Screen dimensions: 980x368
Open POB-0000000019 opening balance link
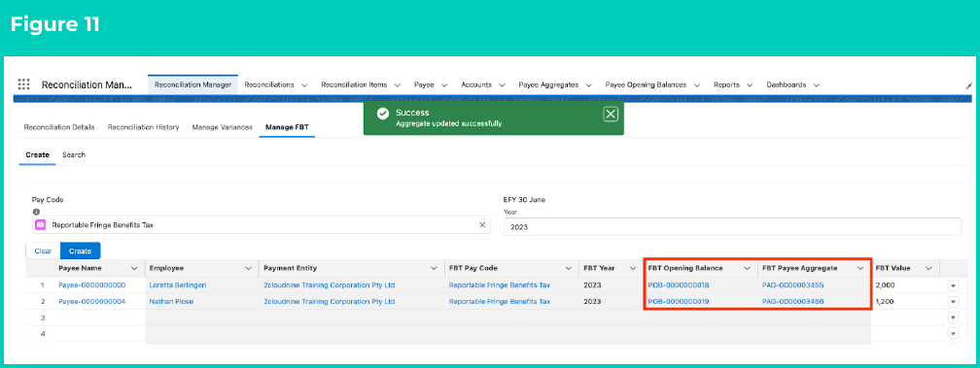[x=679, y=301]
